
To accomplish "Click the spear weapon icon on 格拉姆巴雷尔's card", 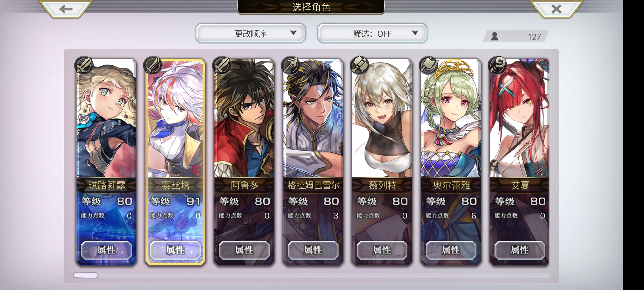I will coord(291,65).
